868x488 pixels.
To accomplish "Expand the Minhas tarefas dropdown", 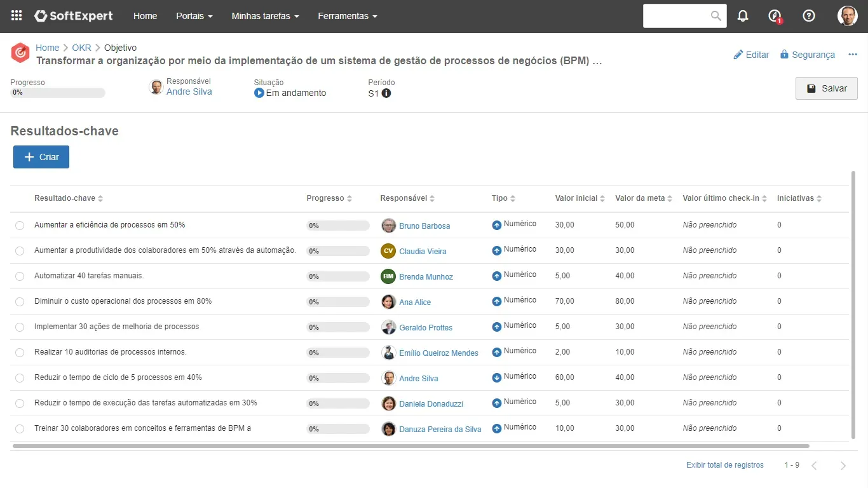I will [x=265, y=16].
